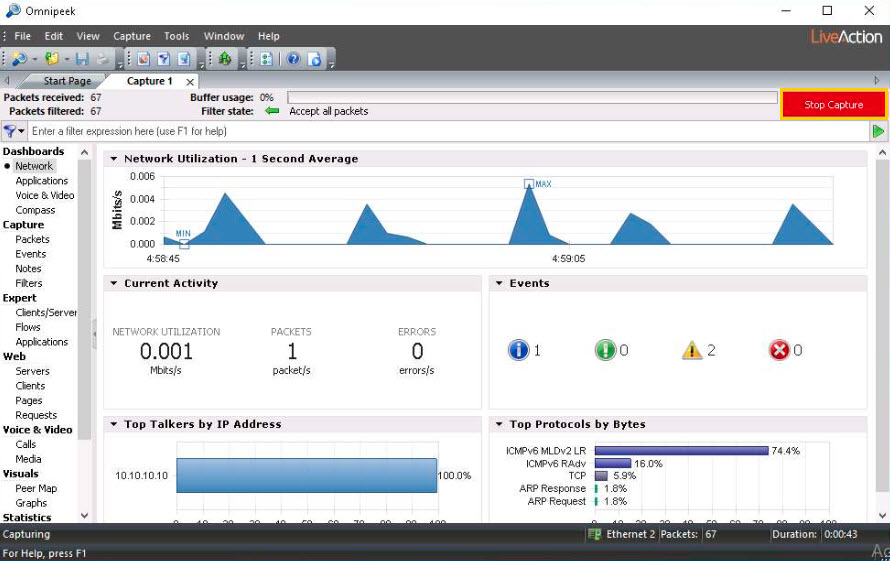
Task: Click the green checklist options toolbar icon
Action: pyautogui.click(x=266, y=58)
